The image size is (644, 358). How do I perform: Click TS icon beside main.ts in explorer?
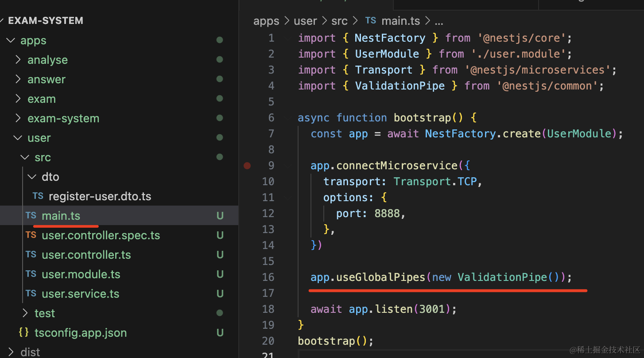(x=31, y=216)
